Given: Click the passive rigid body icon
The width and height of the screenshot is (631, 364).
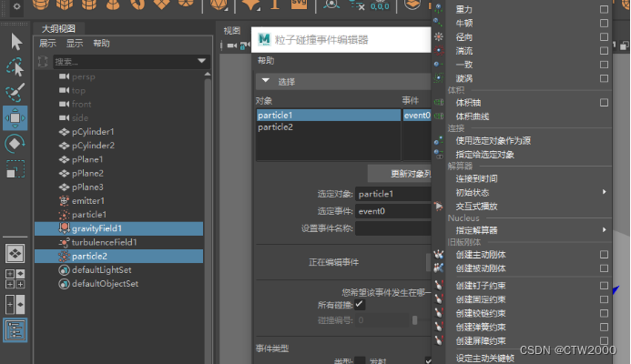Looking at the screenshot, I should [x=439, y=268].
